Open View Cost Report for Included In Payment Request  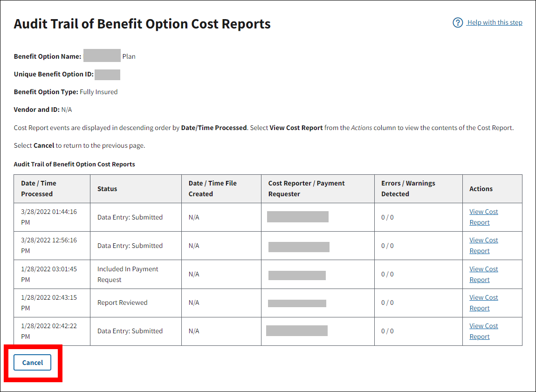(x=483, y=274)
